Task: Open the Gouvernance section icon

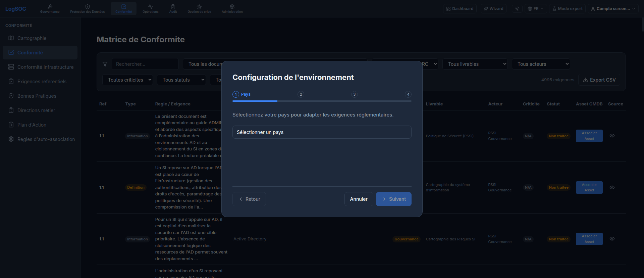Action: [x=50, y=7]
